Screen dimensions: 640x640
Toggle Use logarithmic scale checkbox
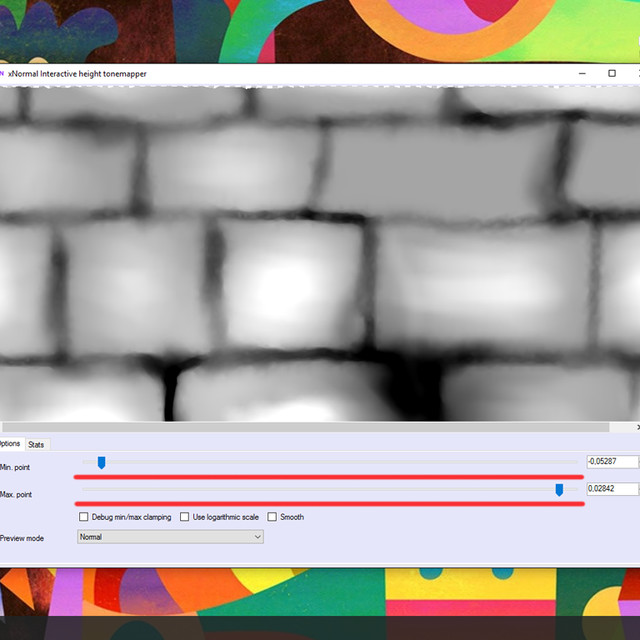click(x=184, y=517)
